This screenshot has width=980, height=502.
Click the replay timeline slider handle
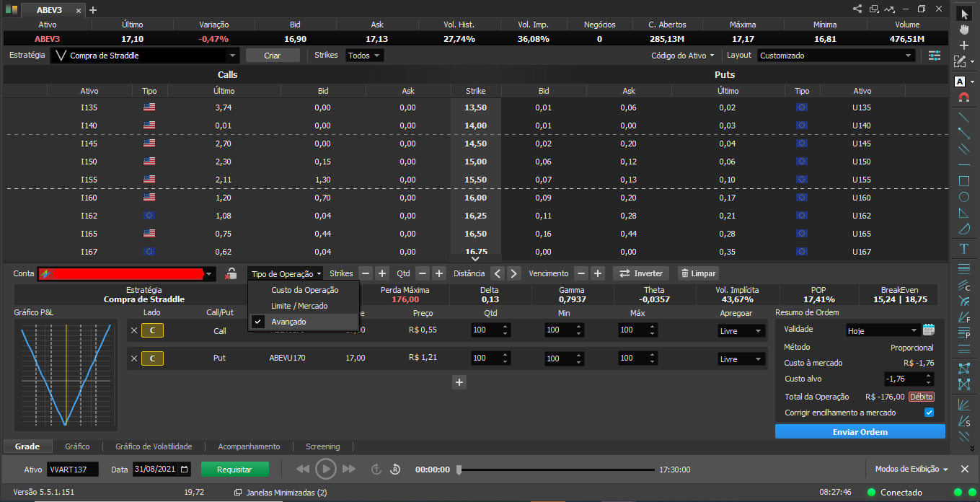(x=459, y=470)
